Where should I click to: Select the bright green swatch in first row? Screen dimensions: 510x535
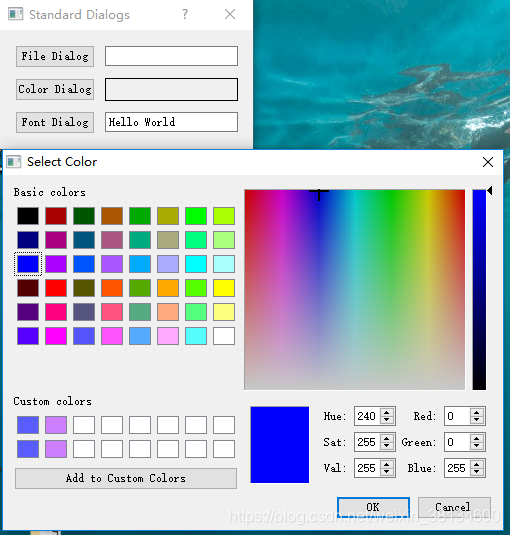[196, 216]
